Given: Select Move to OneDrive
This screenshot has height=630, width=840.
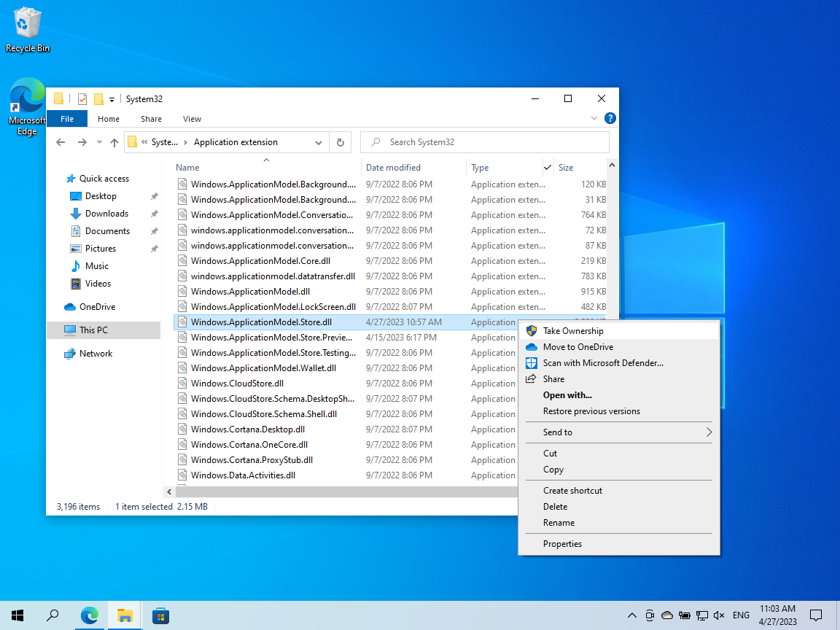Looking at the screenshot, I should 619,347.
